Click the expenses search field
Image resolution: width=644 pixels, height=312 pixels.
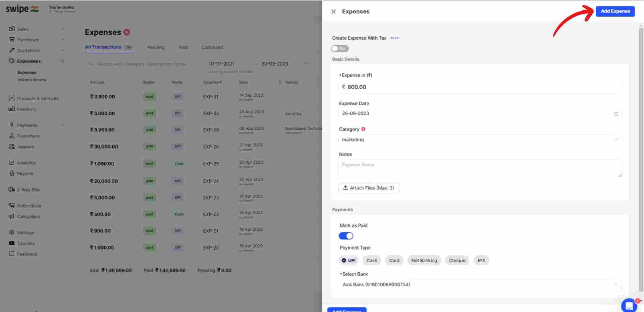pos(142,64)
